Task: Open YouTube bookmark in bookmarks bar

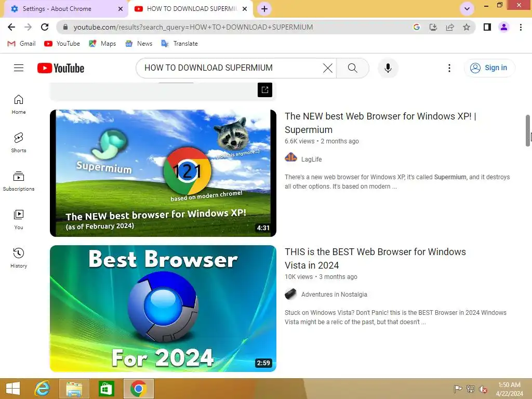Action: coord(62,44)
